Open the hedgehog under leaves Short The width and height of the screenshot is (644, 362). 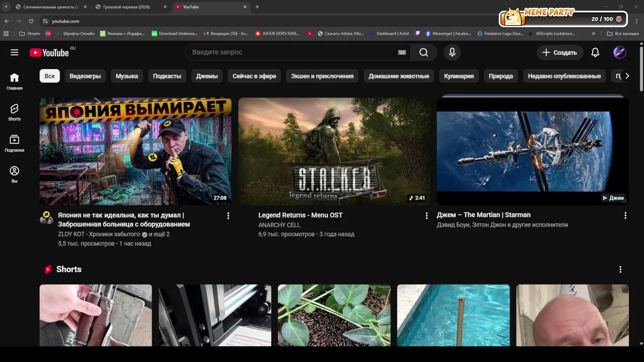pos(334,315)
